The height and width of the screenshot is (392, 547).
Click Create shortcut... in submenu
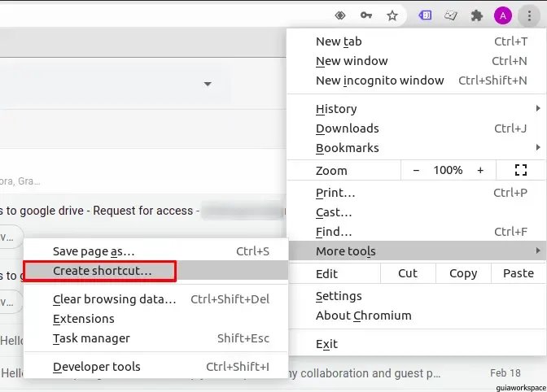(156, 271)
